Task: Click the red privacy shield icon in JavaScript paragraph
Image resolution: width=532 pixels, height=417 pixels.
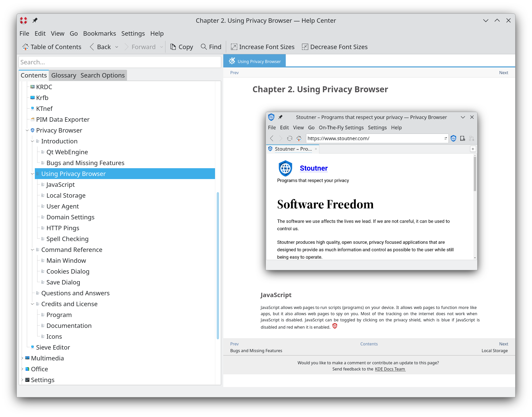Action: tap(335, 326)
